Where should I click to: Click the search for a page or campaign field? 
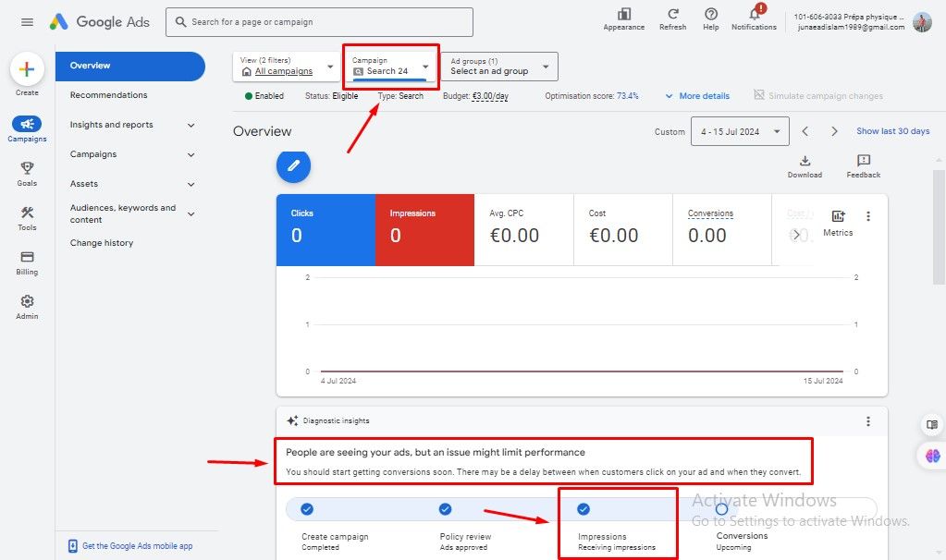pos(319,22)
